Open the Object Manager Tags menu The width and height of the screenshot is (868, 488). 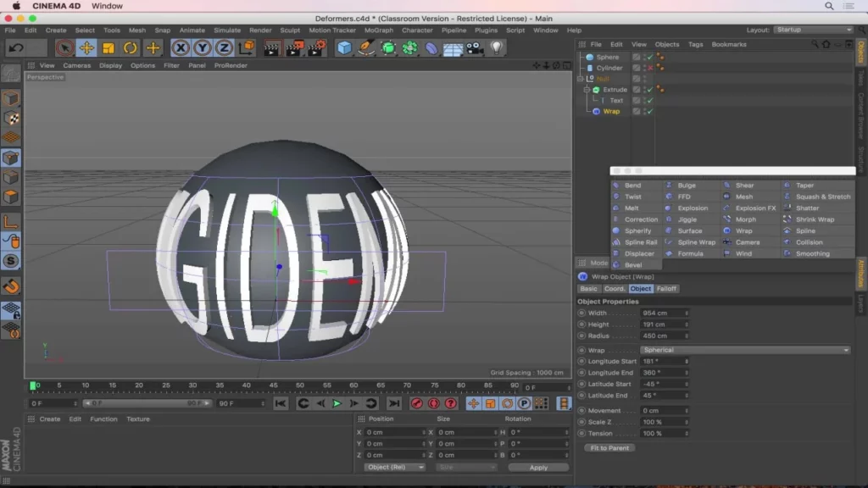pos(695,44)
